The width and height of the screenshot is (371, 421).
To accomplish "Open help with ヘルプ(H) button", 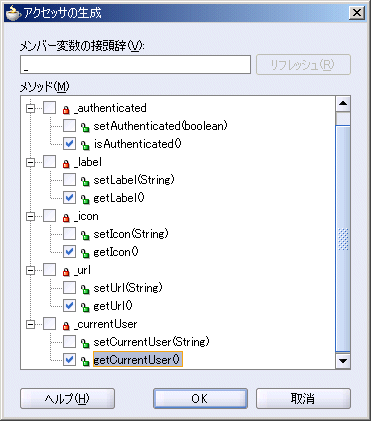I will (x=67, y=398).
